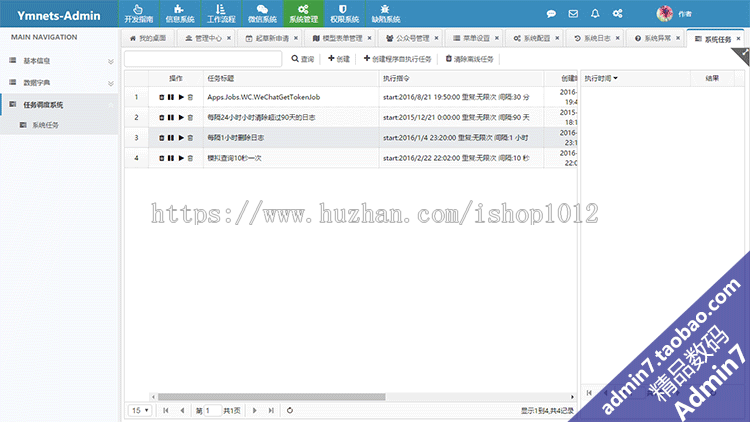Close the 系统日志 tab
Viewport: 750px width, 422px height.
618,38
